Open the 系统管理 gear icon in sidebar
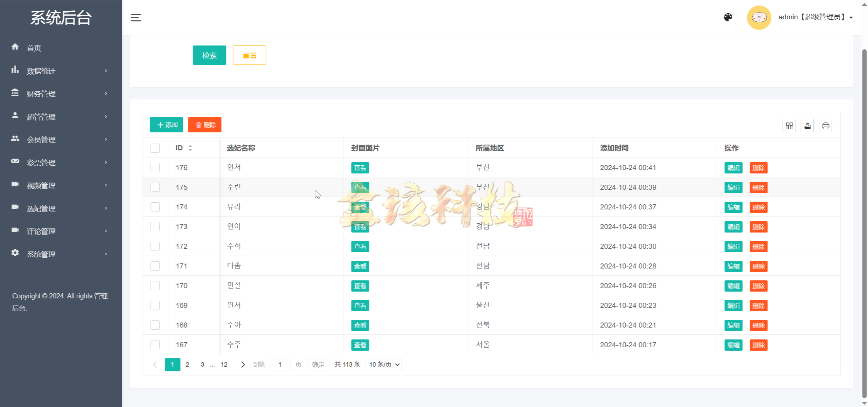 (15, 254)
